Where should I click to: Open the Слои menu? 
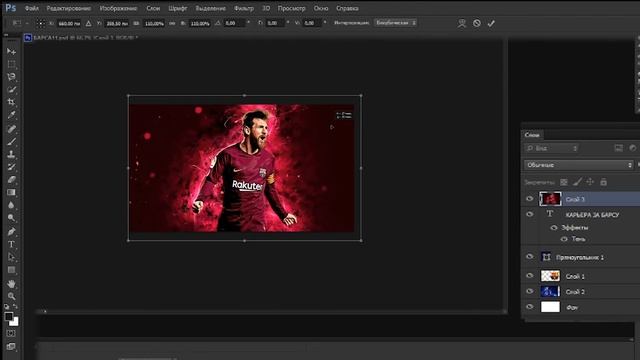tap(153, 8)
